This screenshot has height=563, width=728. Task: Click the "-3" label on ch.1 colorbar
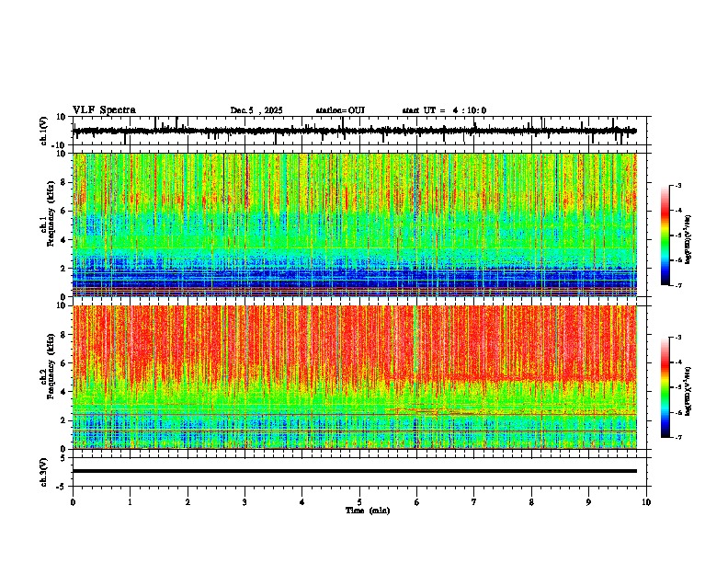click(x=678, y=185)
